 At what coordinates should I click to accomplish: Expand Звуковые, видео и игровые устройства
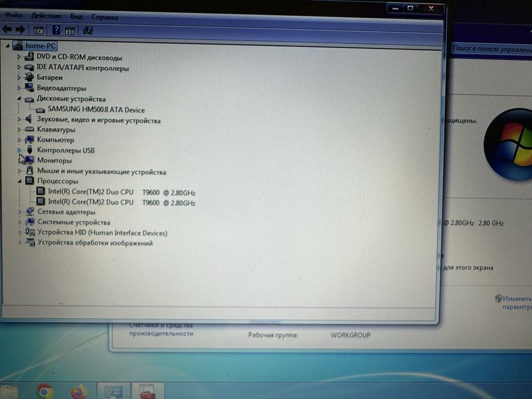[x=19, y=119]
